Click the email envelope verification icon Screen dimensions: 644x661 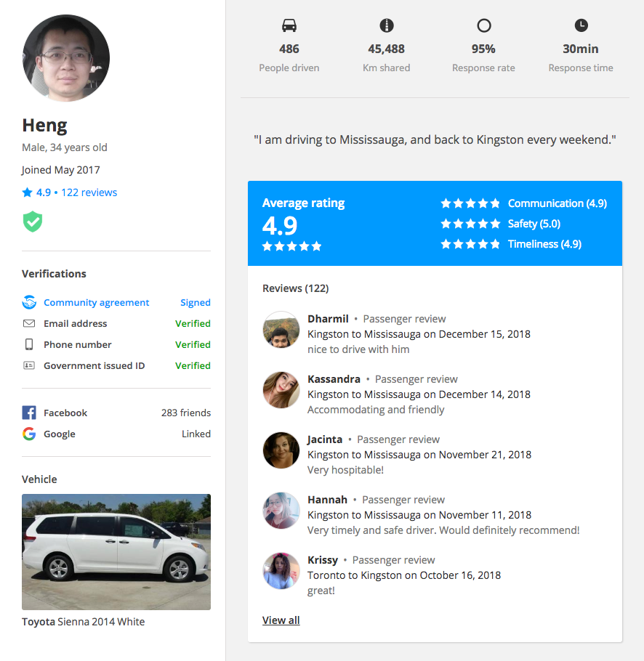(x=28, y=323)
